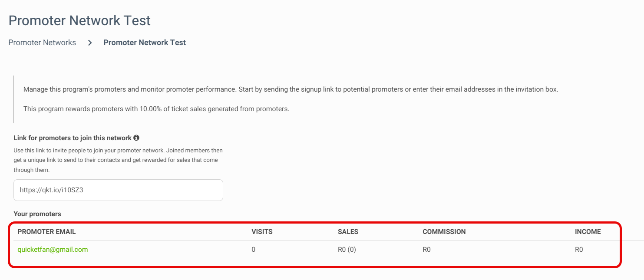This screenshot has width=644, height=280.
Task: Sort by the INCOME column header
Action: (588, 232)
